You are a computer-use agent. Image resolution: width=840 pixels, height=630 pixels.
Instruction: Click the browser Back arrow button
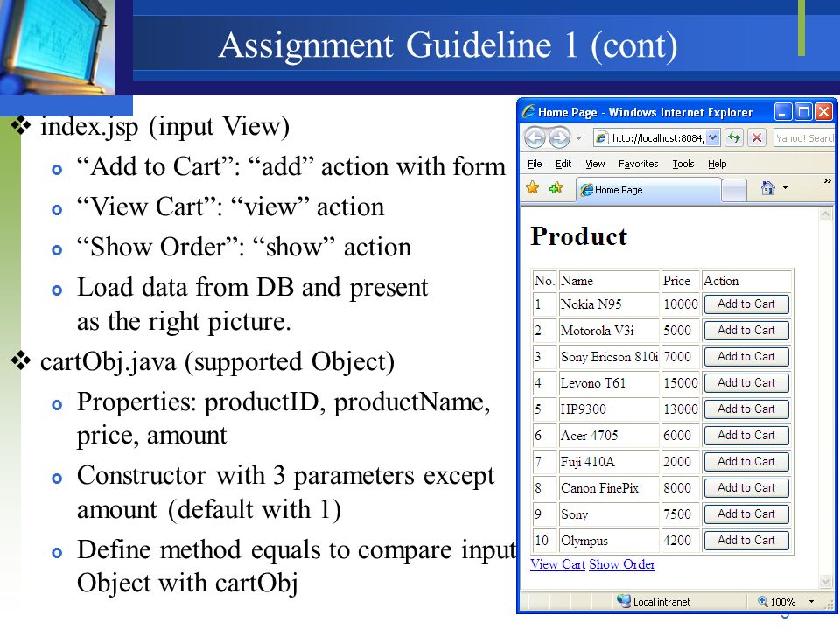pos(535,137)
